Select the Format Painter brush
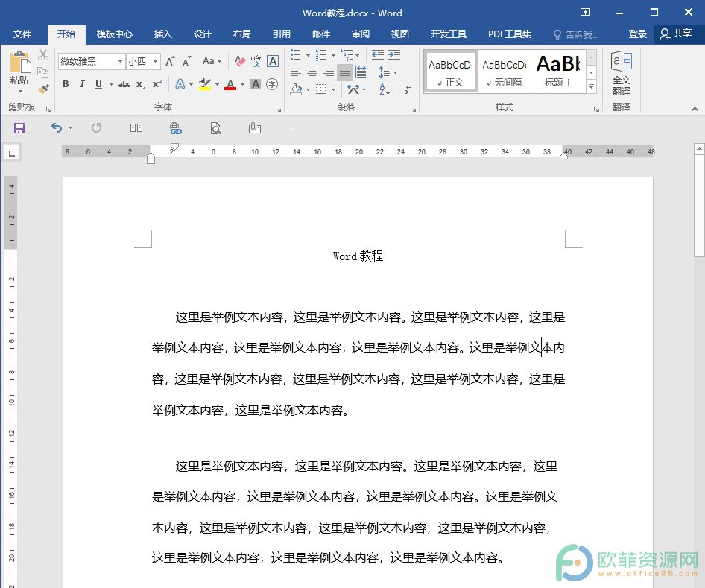 click(x=43, y=89)
